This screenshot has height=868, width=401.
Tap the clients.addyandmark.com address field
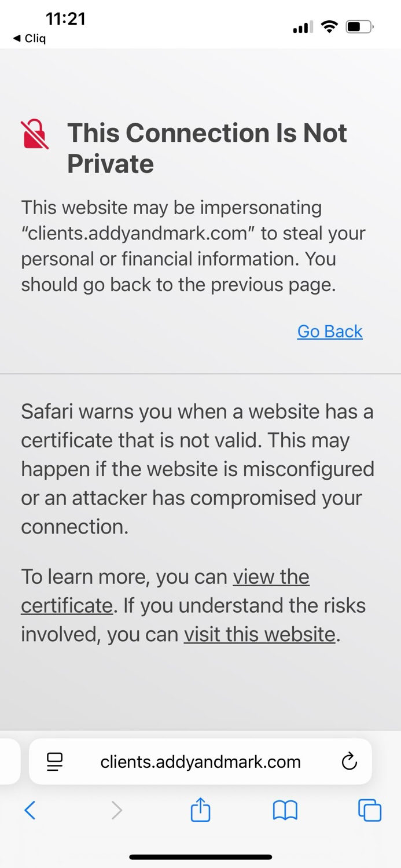pos(200,762)
